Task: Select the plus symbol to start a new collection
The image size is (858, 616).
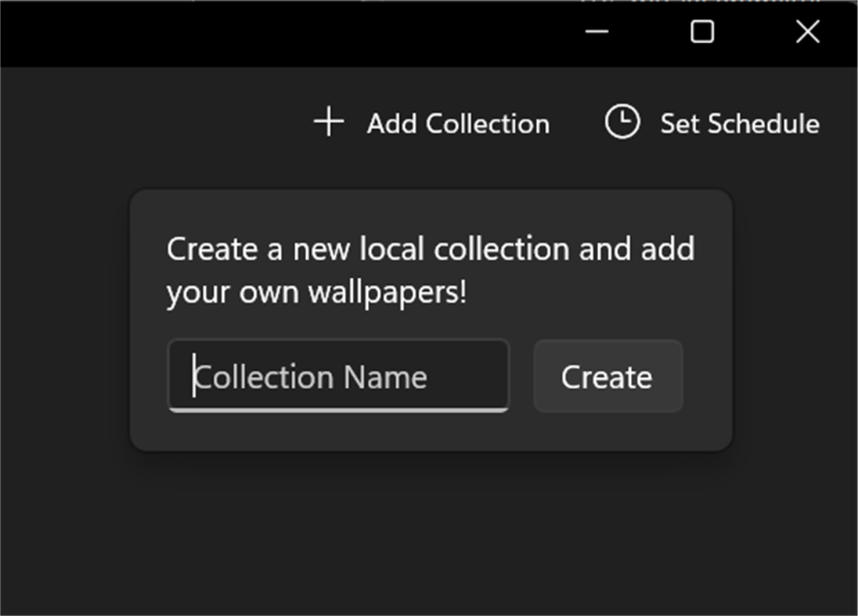Action: [x=328, y=123]
